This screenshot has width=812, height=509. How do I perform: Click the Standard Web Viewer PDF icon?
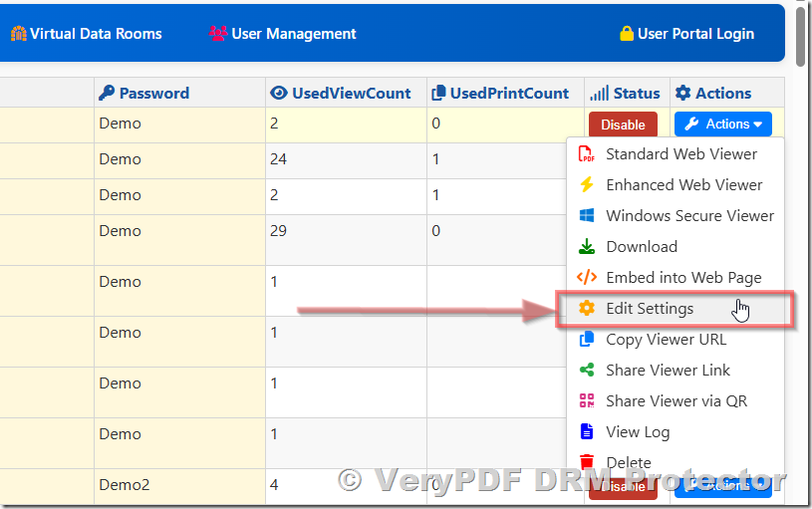tap(587, 154)
